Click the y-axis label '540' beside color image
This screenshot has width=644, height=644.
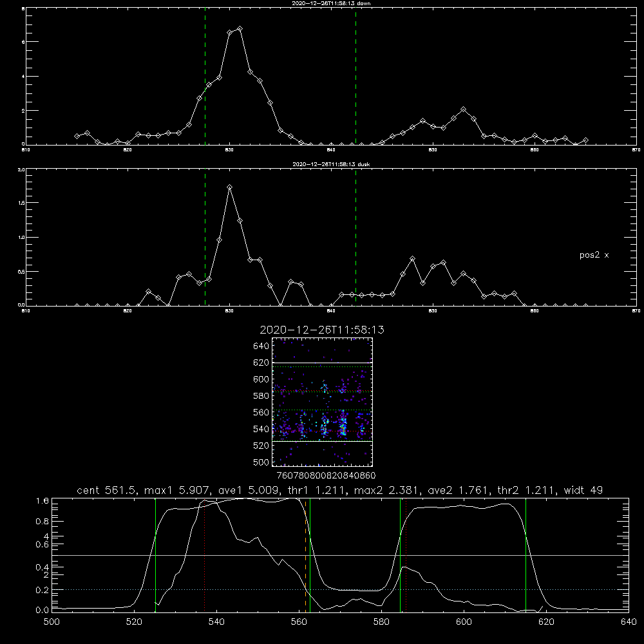click(261, 429)
